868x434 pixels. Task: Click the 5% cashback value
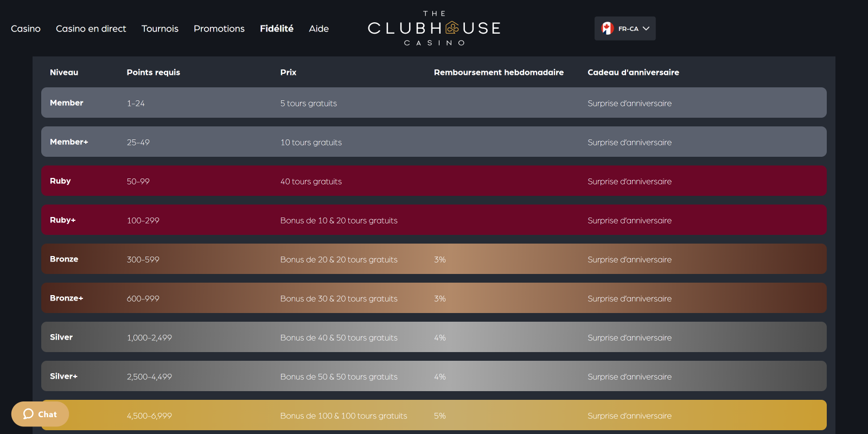coord(440,416)
